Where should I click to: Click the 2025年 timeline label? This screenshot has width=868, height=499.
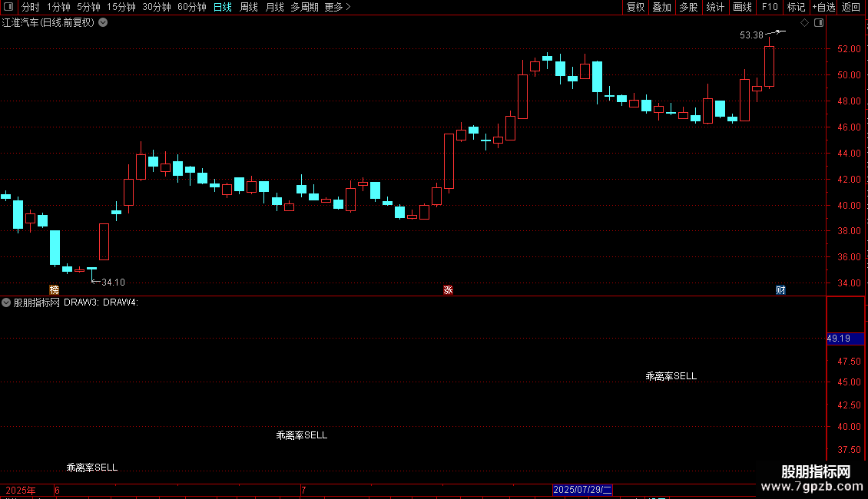21,490
